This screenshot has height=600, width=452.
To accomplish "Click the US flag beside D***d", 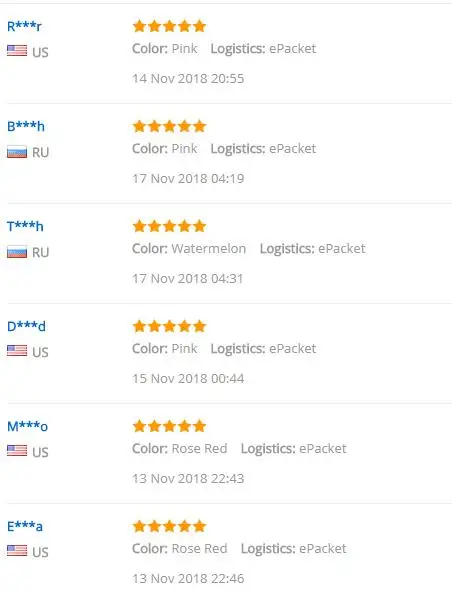I will click(x=17, y=351).
